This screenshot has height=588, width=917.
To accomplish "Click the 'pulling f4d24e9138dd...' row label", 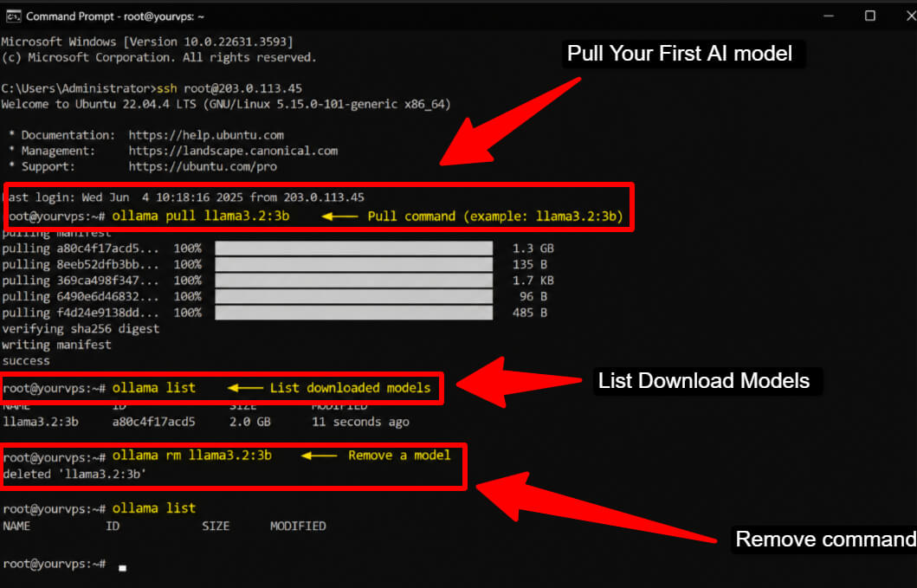I will pos(81,313).
